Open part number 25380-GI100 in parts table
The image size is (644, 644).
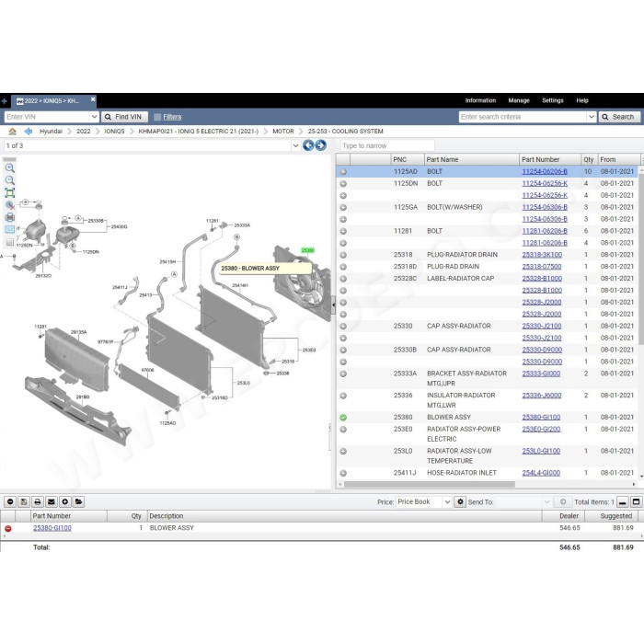(x=541, y=418)
